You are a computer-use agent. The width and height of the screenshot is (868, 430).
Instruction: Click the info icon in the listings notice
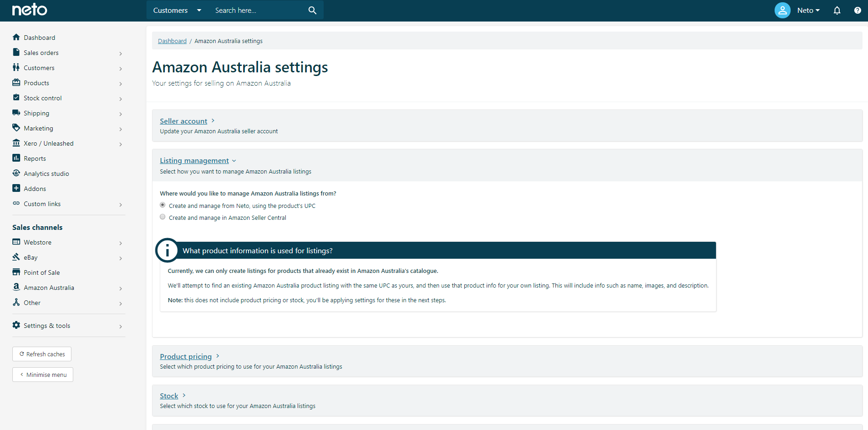(167, 250)
